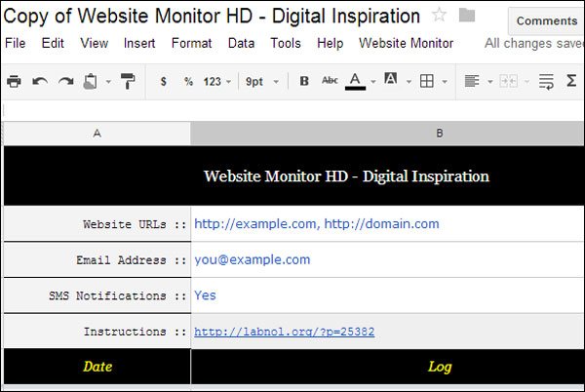
Task: Click the 'Instructions ::' label cell
Action: coord(97,332)
